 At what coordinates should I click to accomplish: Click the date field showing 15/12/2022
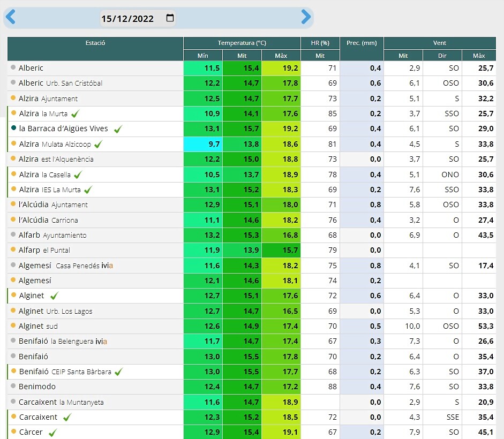pyautogui.click(x=138, y=18)
